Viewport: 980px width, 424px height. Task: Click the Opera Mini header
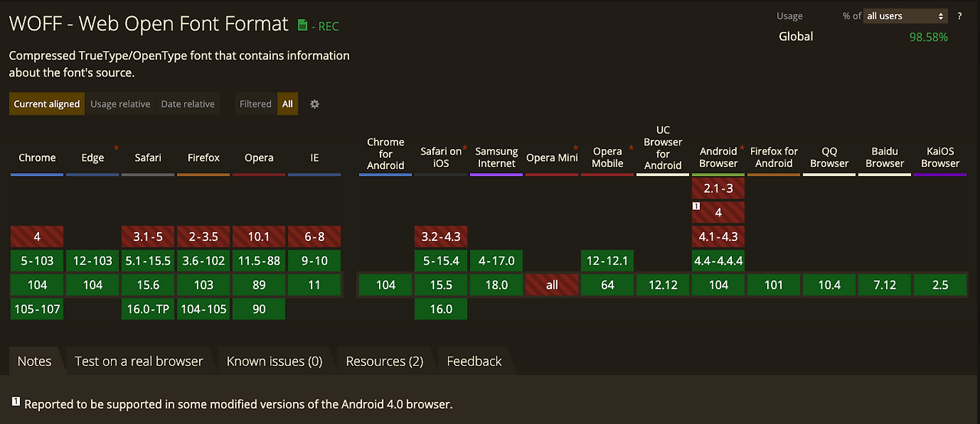click(x=552, y=158)
